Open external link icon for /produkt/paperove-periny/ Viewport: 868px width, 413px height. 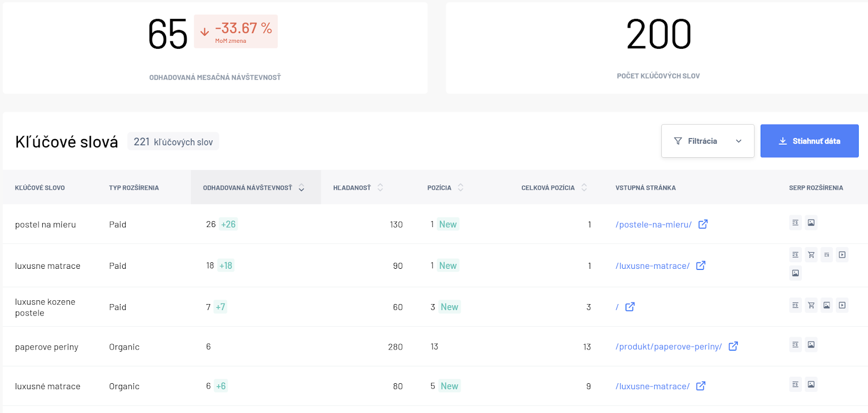coord(733,346)
